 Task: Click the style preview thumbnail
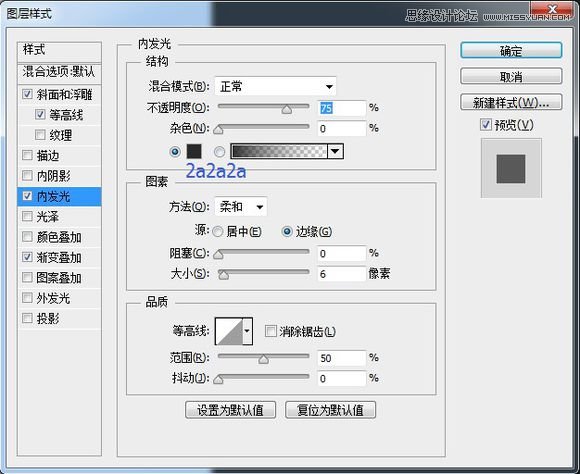tap(511, 168)
